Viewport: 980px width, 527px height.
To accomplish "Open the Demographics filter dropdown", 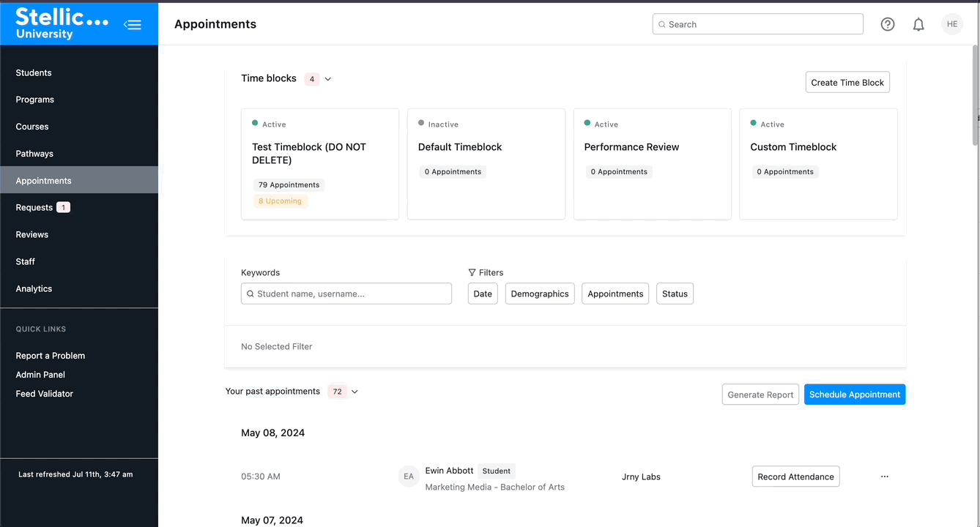I will click(540, 294).
